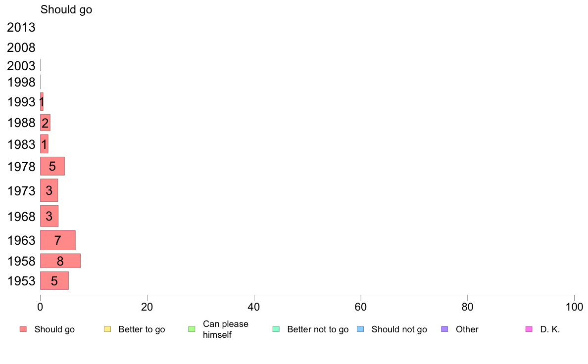This screenshot has height=364, width=588.
Task: Select the 1973 bar labeled 3
Action: tap(49, 190)
